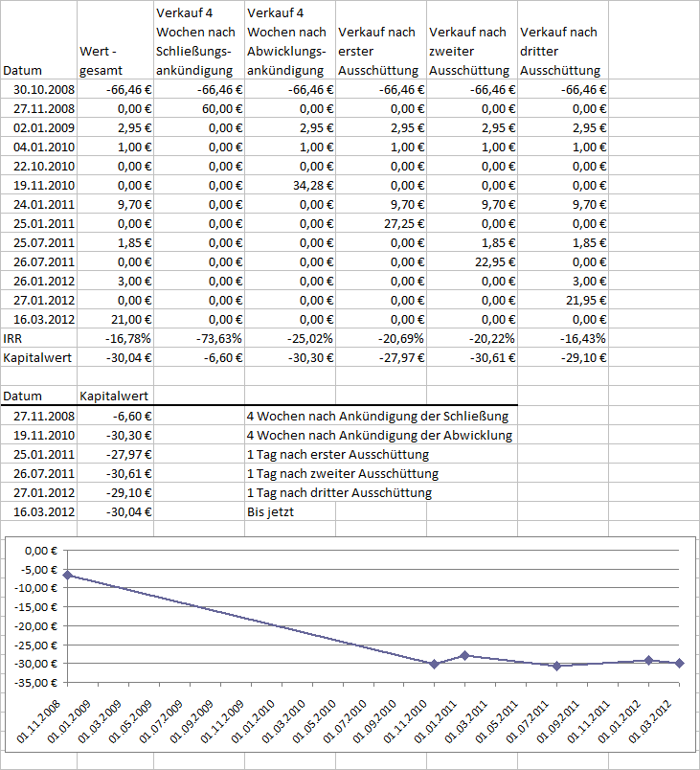Click the Kapitalwert row label in upper table

(38, 357)
